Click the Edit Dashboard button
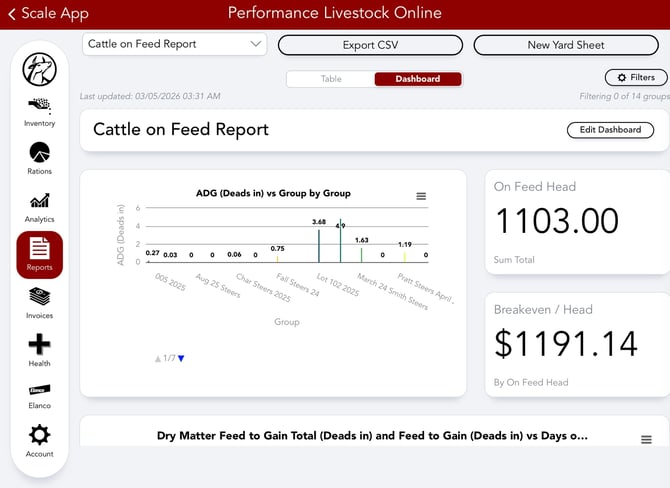The width and height of the screenshot is (670, 488). tap(610, 130)
